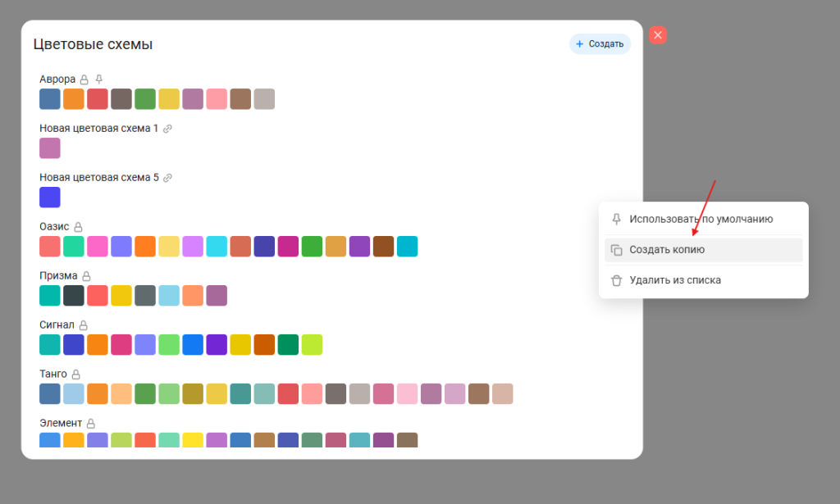The image size is (840, 504).
Task: Click the pin icon beside Аврора
Action: click(99, 79)
